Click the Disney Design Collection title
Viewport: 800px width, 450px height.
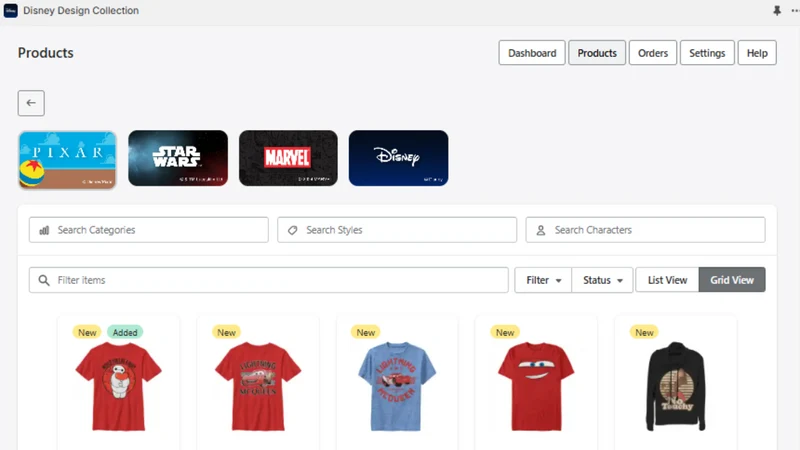click(81, 11)
